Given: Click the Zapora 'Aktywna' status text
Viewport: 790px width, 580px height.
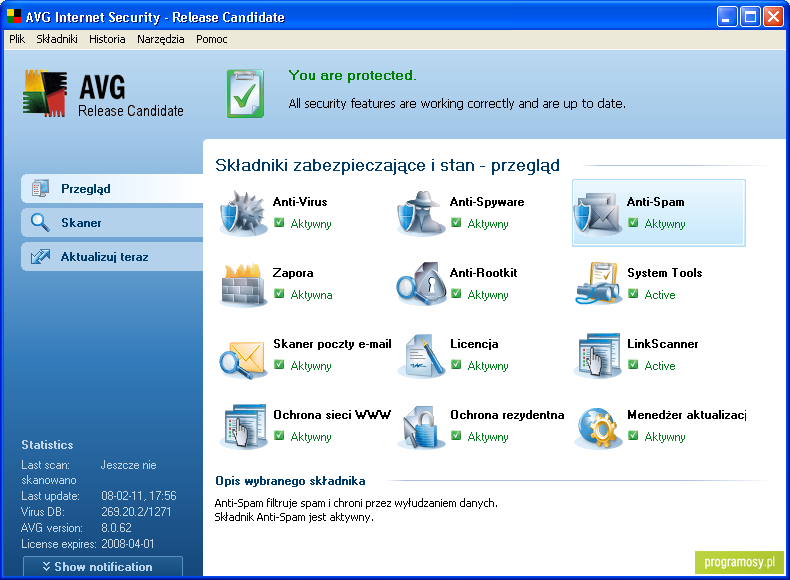Looking at the screenshot, I should coord(311,295).
